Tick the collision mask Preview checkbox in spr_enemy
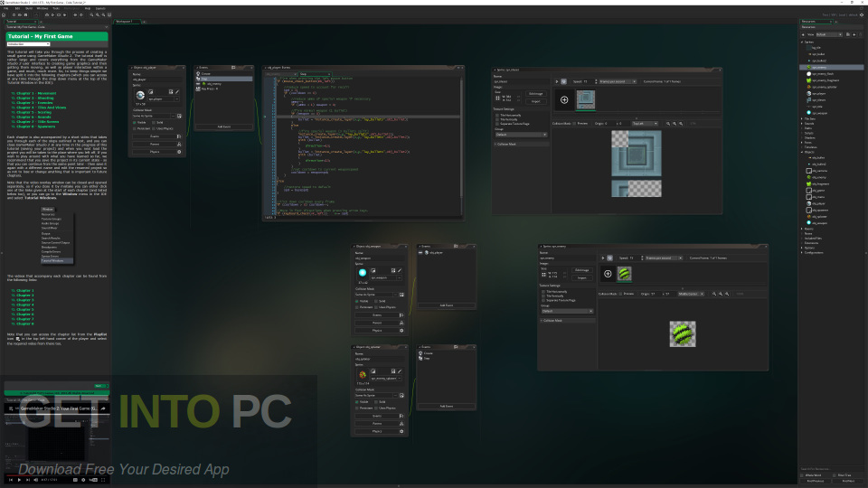Screen dimensions: 868x488 click(x=621, y=294)
